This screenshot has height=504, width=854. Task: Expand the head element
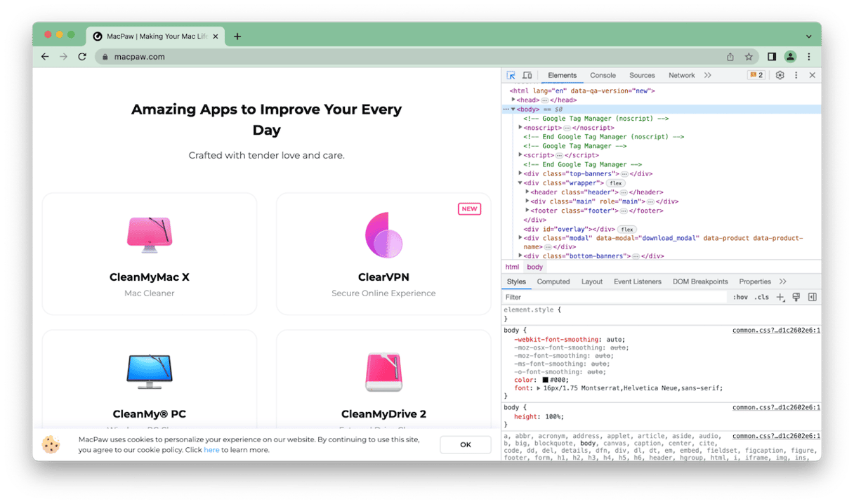(x=513, y=100)
